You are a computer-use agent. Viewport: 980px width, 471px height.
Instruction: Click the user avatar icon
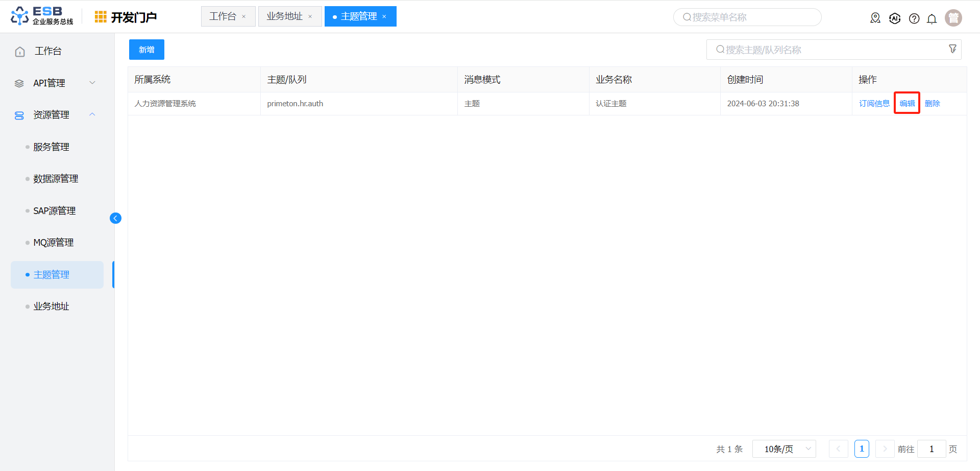coord(953,18)
